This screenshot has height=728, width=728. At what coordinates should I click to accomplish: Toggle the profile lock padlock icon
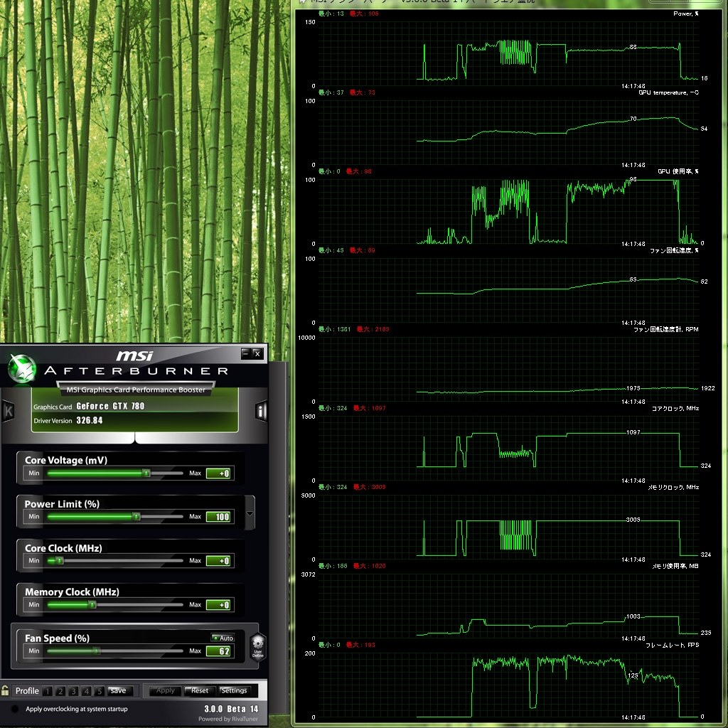(x=5, y=690)
